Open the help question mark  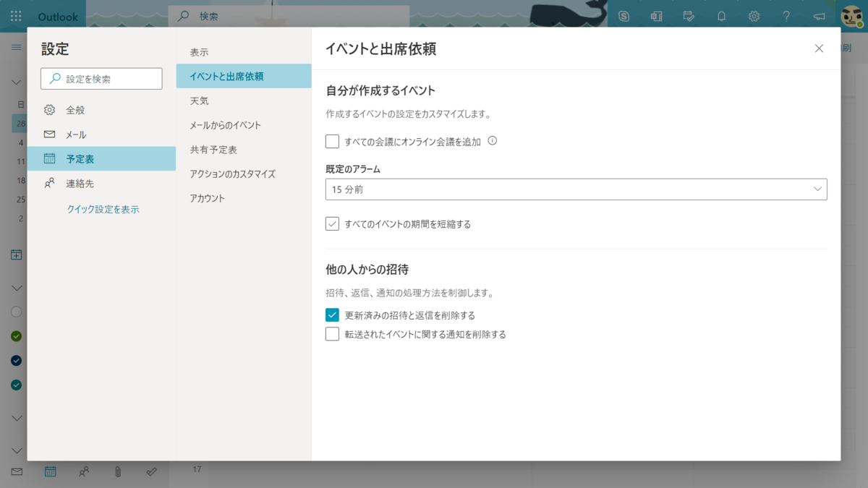click(786, 16)
